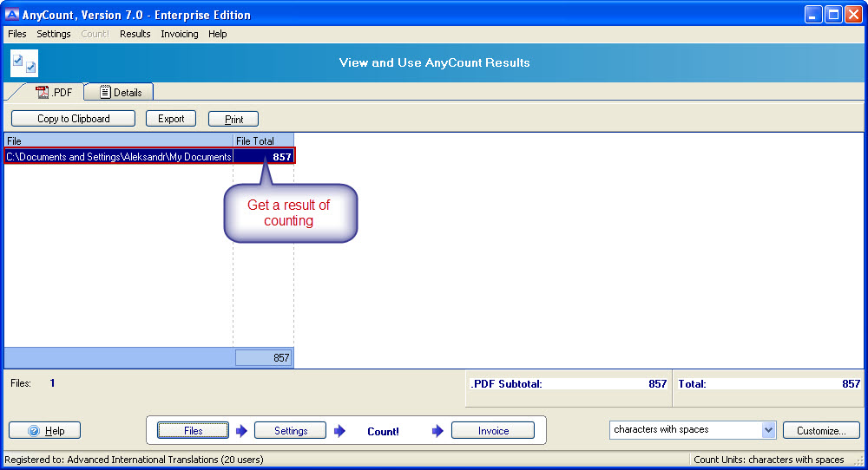Click the question mark icon on Help button
The image size is (868, 470).
(x=34, y=431)
